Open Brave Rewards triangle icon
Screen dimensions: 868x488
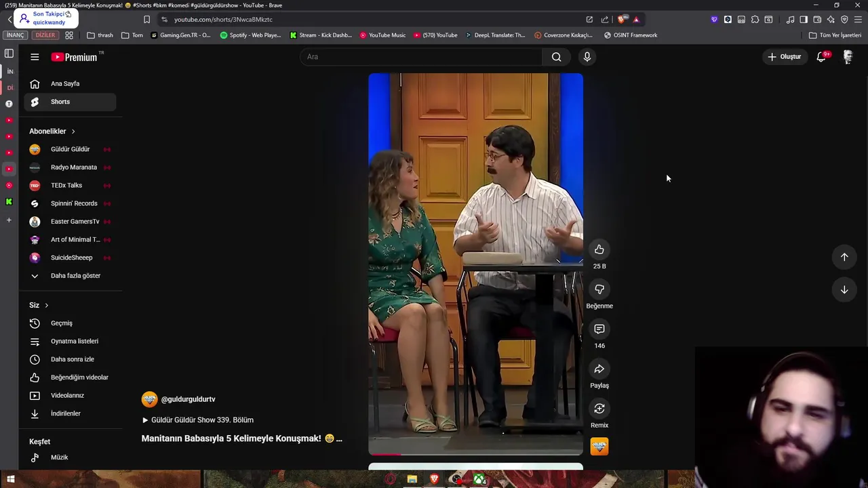point(636,20)
